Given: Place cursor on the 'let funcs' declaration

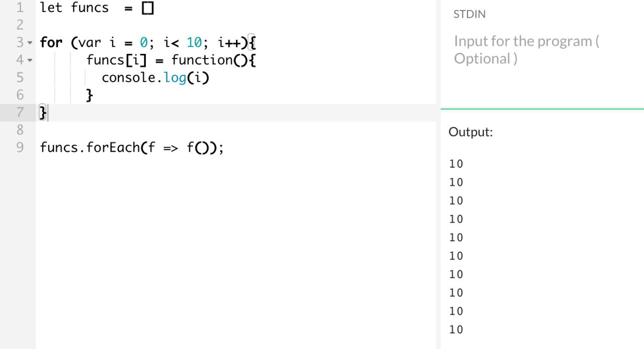Looking at the screenshot, I should [x=74, y=8].
